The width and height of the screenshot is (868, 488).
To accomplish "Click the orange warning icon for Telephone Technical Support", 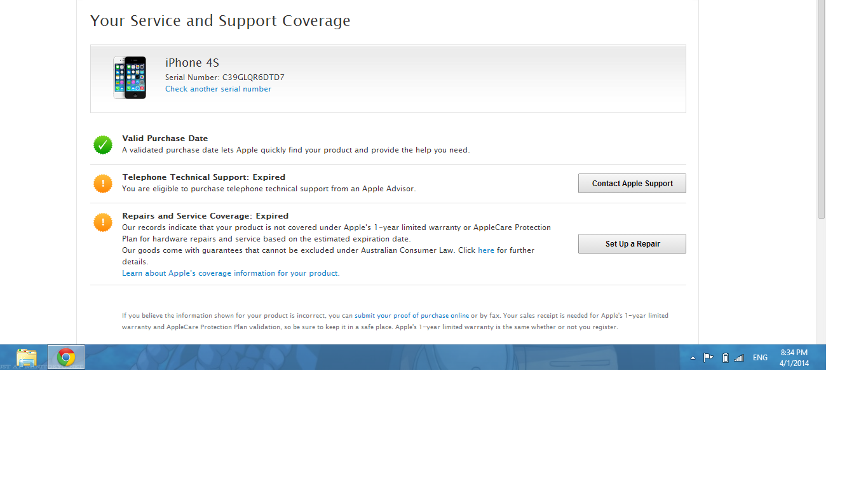I will 103,184.
